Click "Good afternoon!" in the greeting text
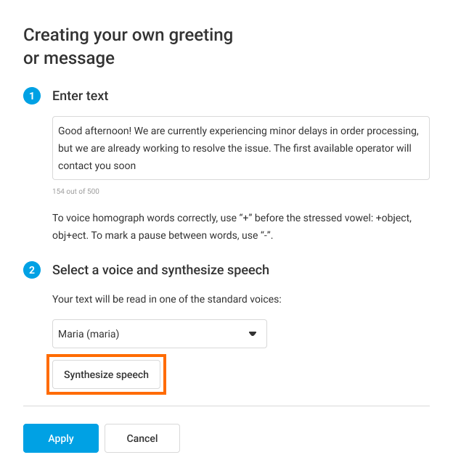Image resolution: width=453 pixels, height=476 pixels. [x=95, y=131]
